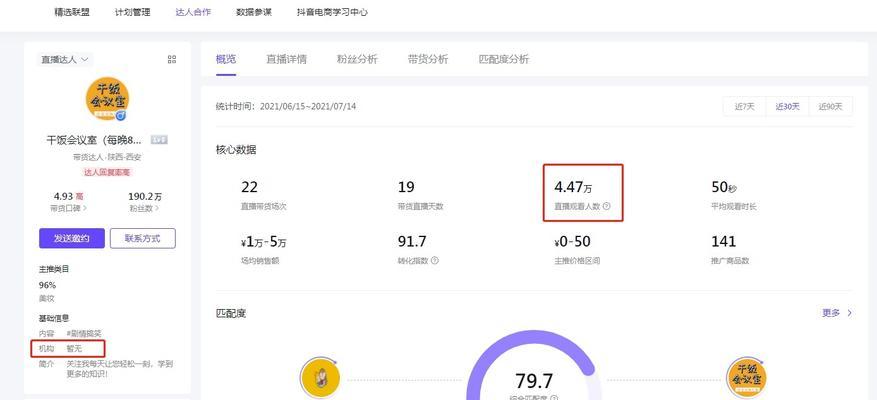
Task: Click the 联系方式 button
Action: 143,238
